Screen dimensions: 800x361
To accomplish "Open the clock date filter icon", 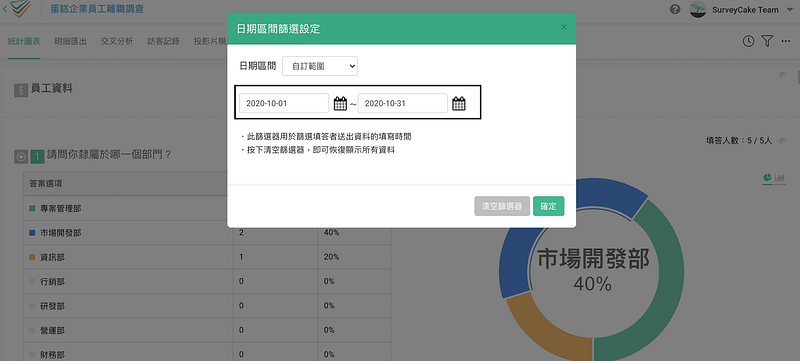I will click(x=748, y=41).
